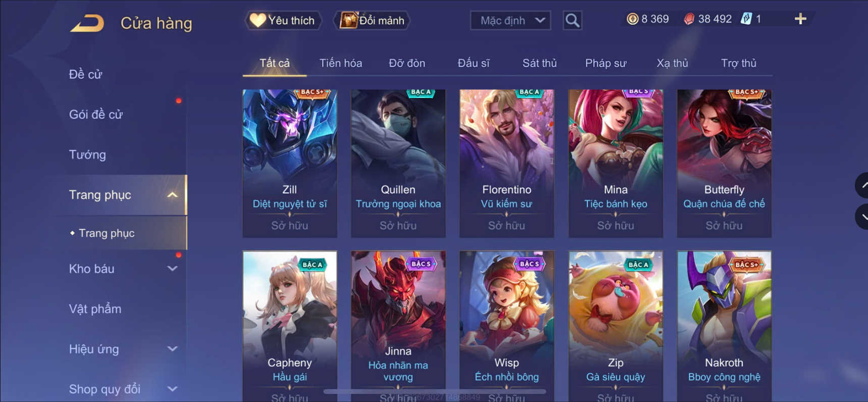Tap the blue ticket currency icon

(746, 19)
